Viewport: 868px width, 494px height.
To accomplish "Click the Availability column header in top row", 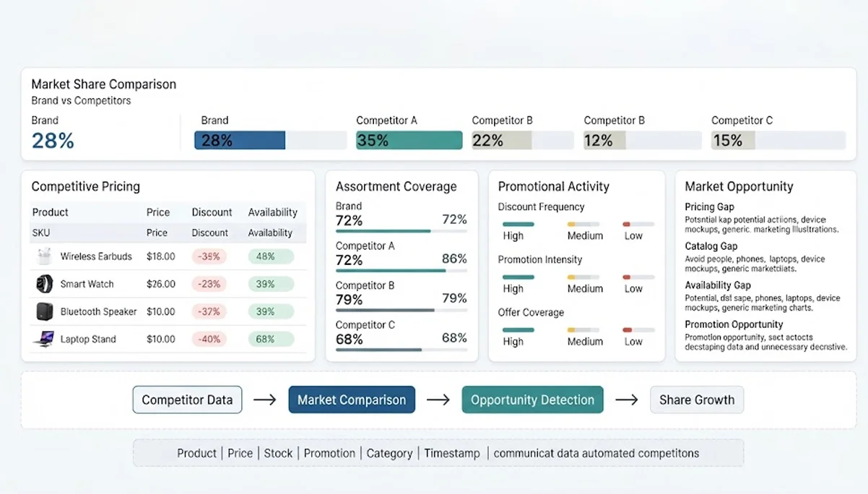I will [x=273, y=212].
